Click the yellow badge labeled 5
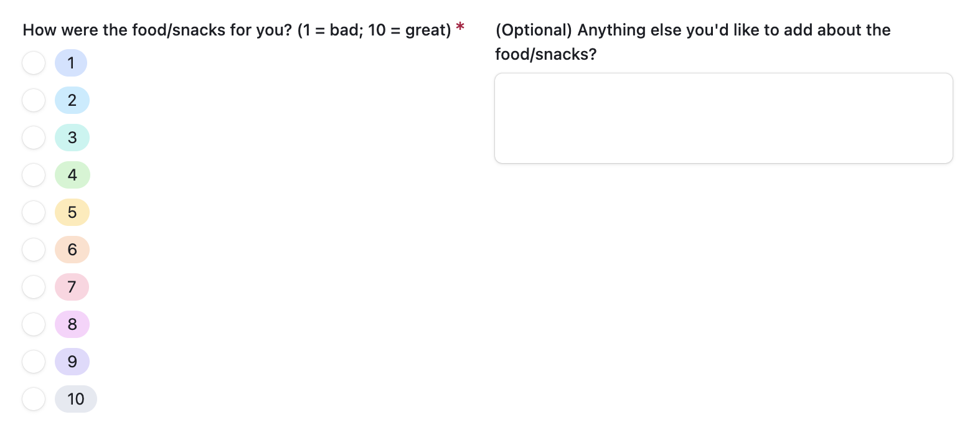Viewport: 980px width, 427px height. (x=72, y=212)
